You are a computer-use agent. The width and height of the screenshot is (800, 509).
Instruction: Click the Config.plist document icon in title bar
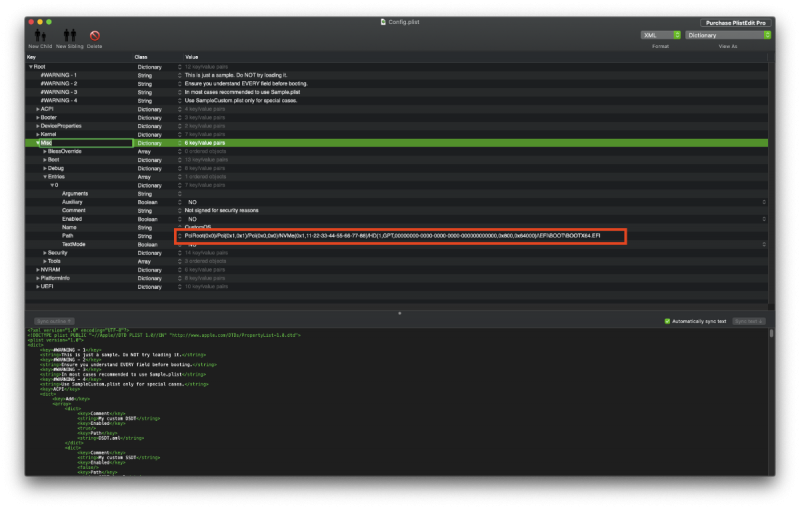[384, 21]
